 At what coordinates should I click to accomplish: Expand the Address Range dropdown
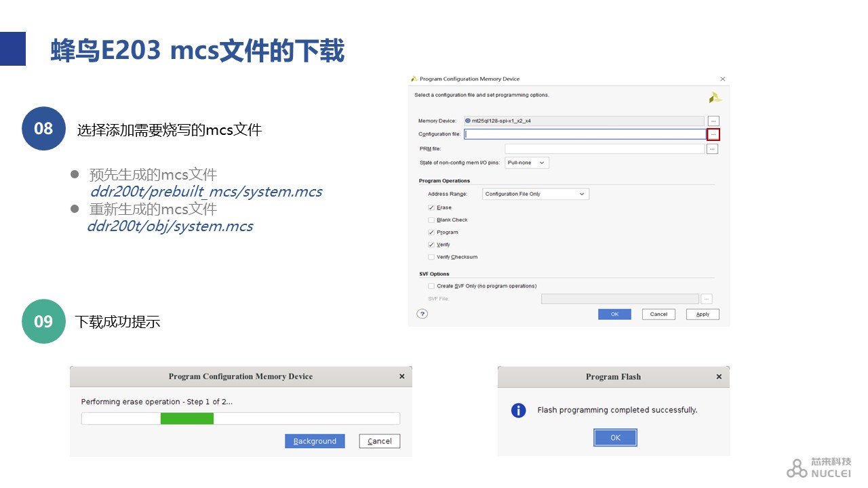click(535, 194)
